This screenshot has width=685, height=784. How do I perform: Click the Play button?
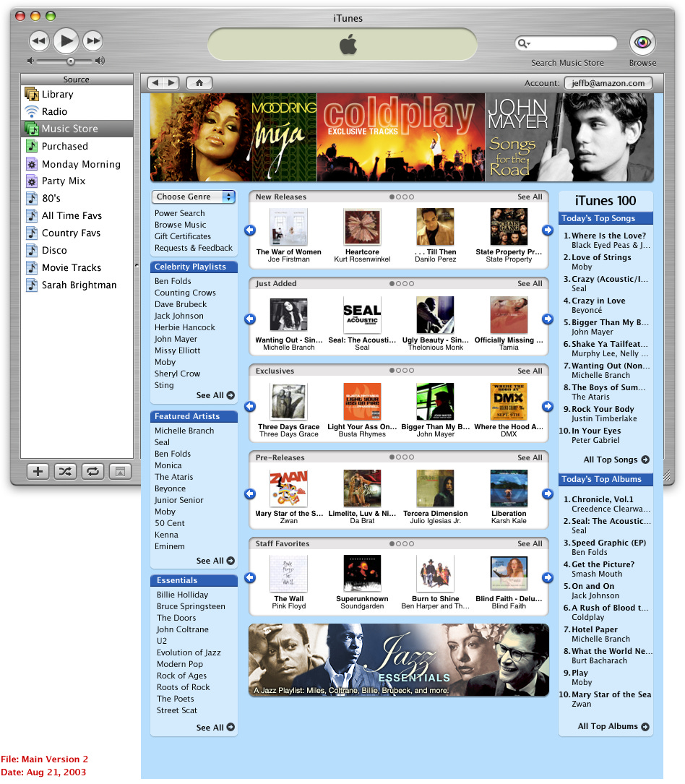tap(66, 40)
